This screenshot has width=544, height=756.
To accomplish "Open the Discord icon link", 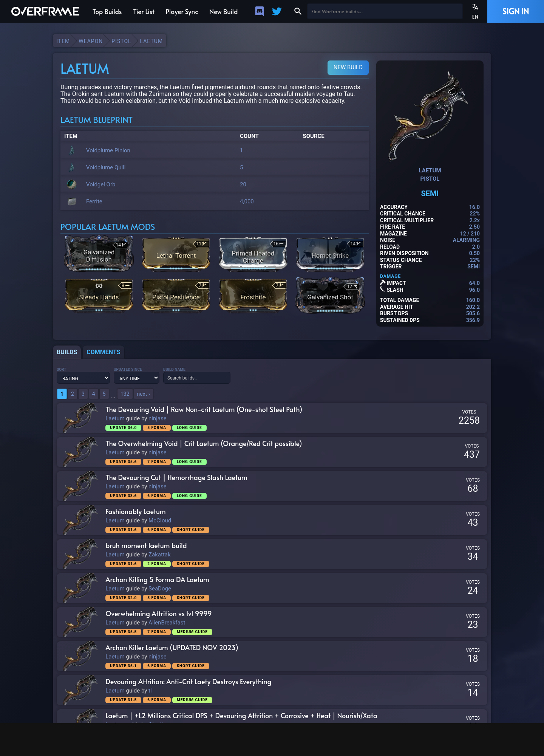I will (260, 11).
